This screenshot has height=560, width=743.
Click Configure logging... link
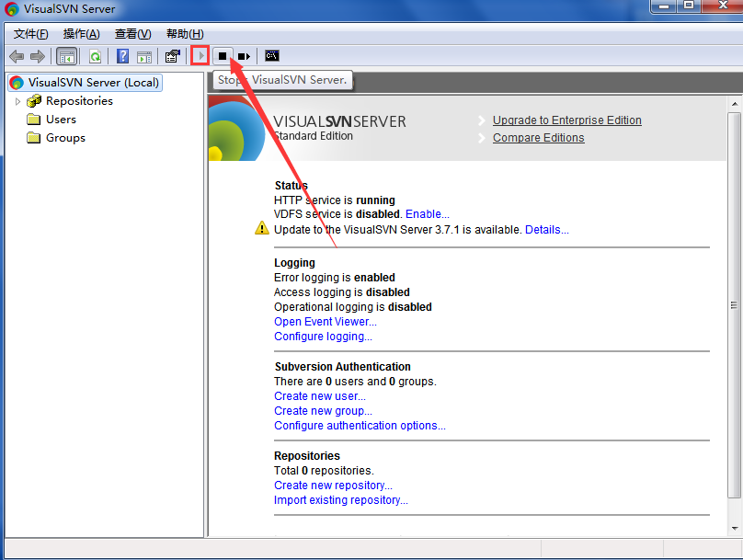323,337
